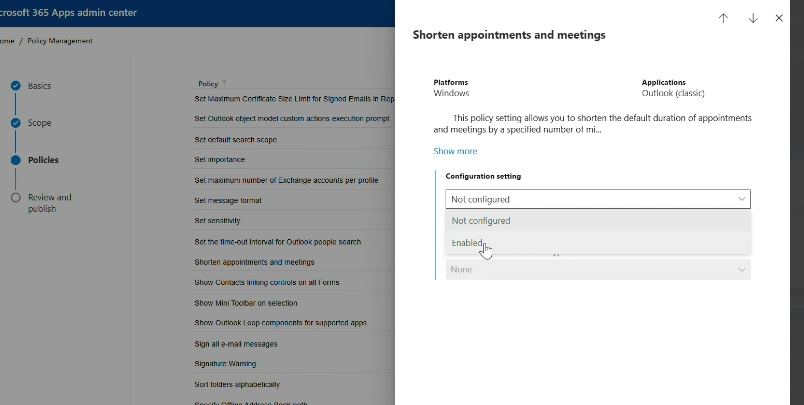Close the policy settings panel
The image size is (804, 405).
click(779, 18)
